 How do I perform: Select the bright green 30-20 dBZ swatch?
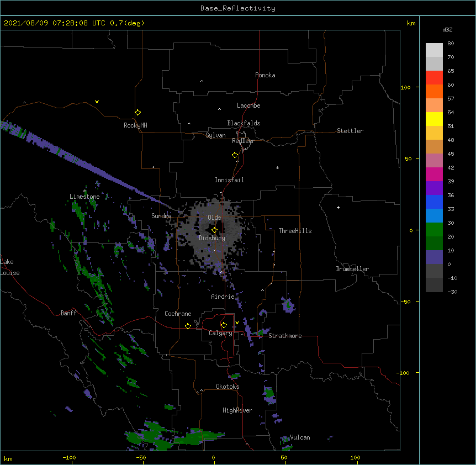tap(434, 230)
